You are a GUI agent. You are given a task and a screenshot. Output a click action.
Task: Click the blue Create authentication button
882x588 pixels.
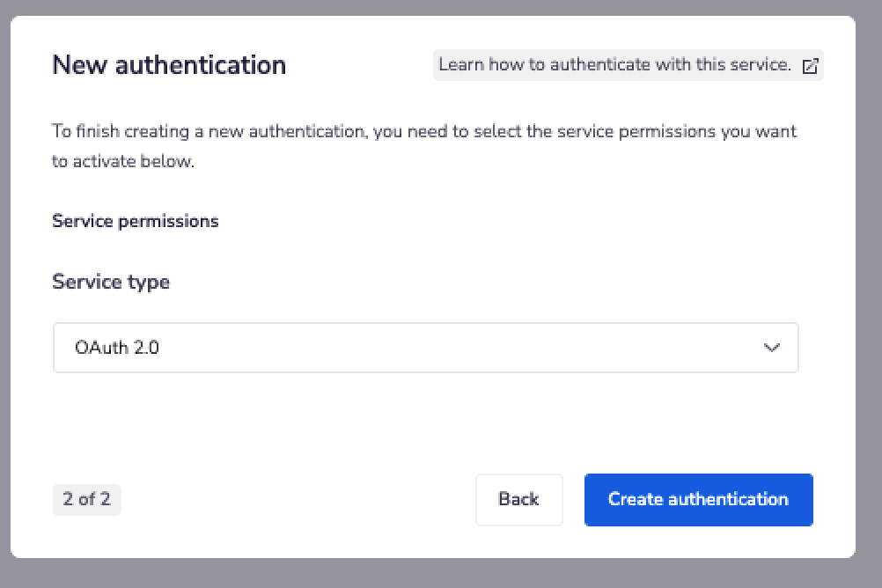tap(698, 499)
